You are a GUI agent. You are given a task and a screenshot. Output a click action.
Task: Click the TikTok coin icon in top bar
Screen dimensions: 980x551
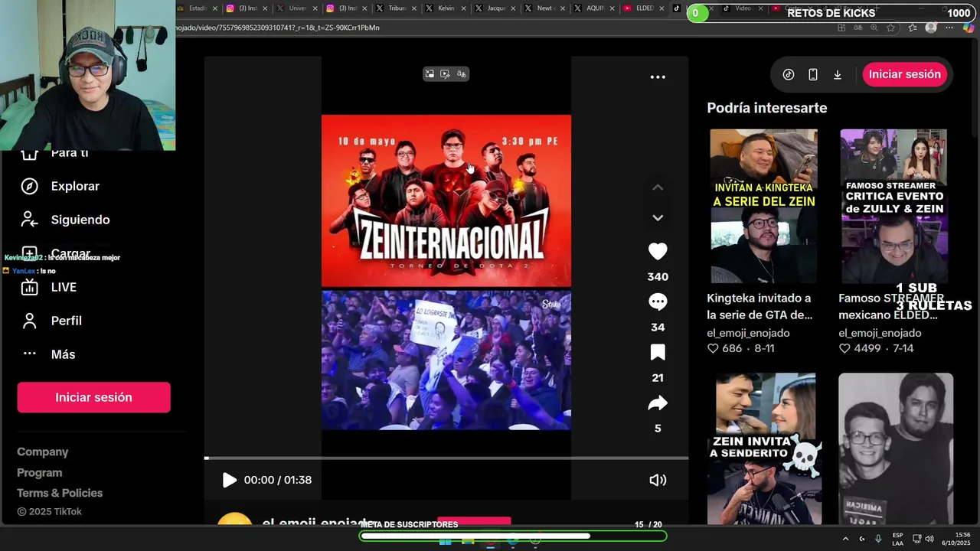click(x=789, y=74)
